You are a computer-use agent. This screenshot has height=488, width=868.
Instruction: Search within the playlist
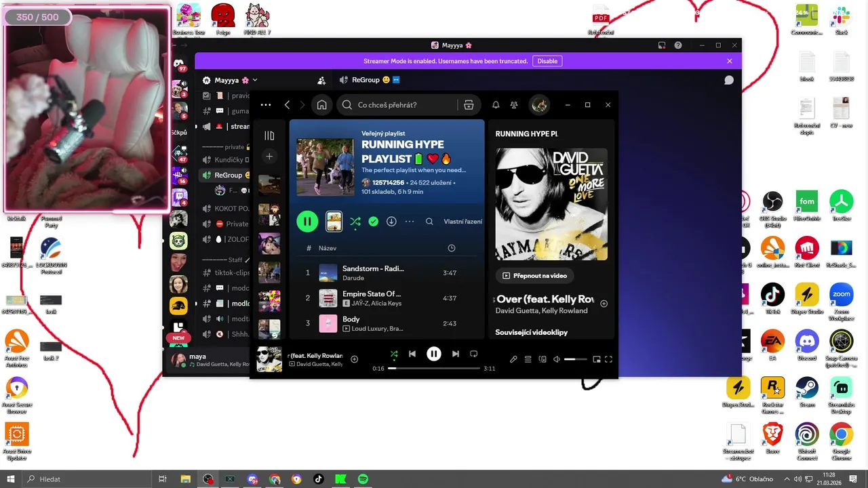[x=429, y=222]
